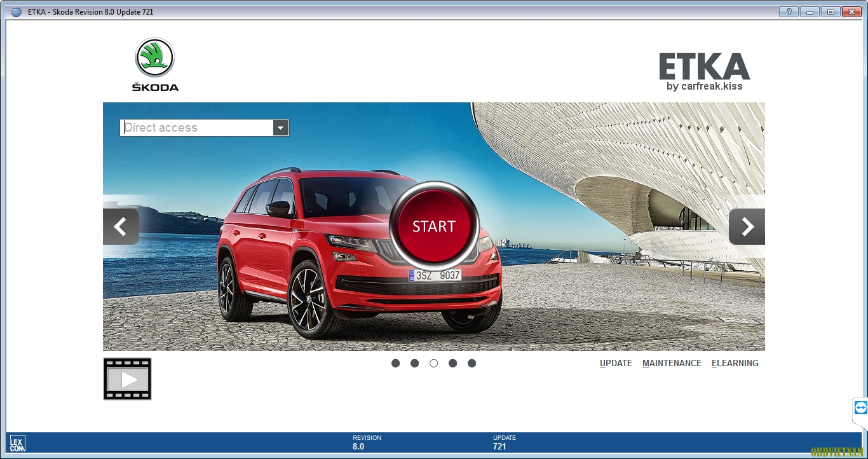Image resolution: width=868 pixels, height=459 pixels.
Task: Close the ETKA window
Action: (x=850, y=11)
